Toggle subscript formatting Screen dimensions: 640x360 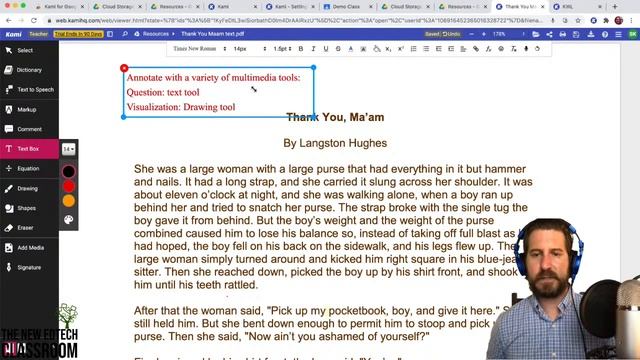(x=388, y=49)
